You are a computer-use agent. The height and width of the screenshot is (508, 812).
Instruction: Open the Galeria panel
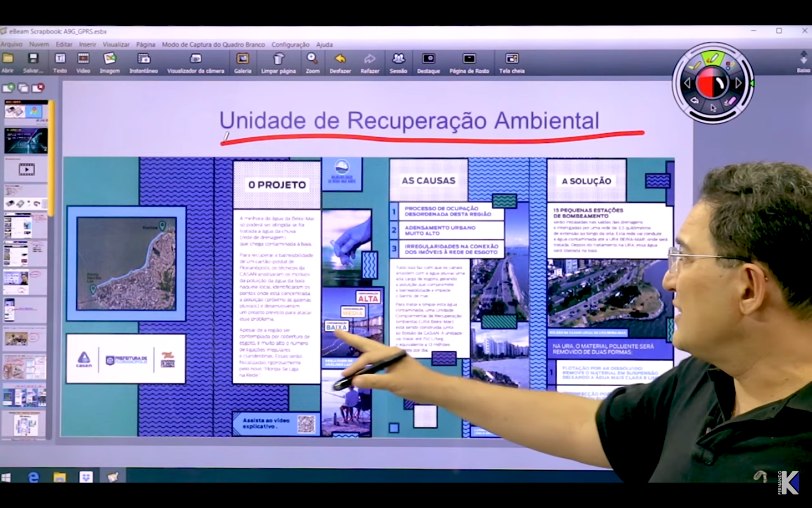(242, 63)
